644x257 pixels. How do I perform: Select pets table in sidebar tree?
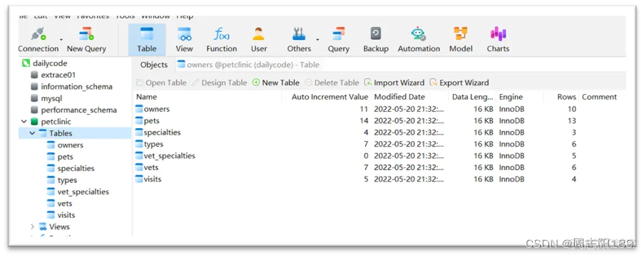click(60, 157)
